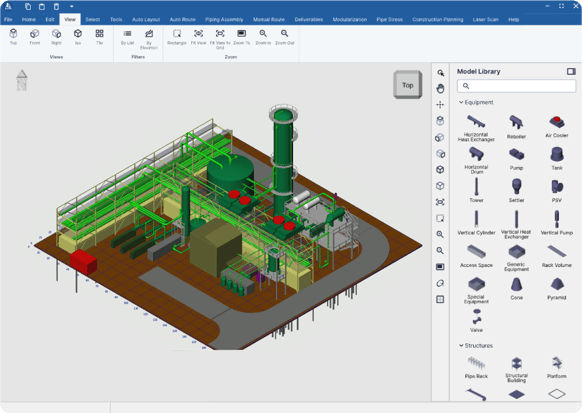This screenshot has width=582, height=413.
Task: Open the Pipe Stress tab
Action: coord(389,19)
